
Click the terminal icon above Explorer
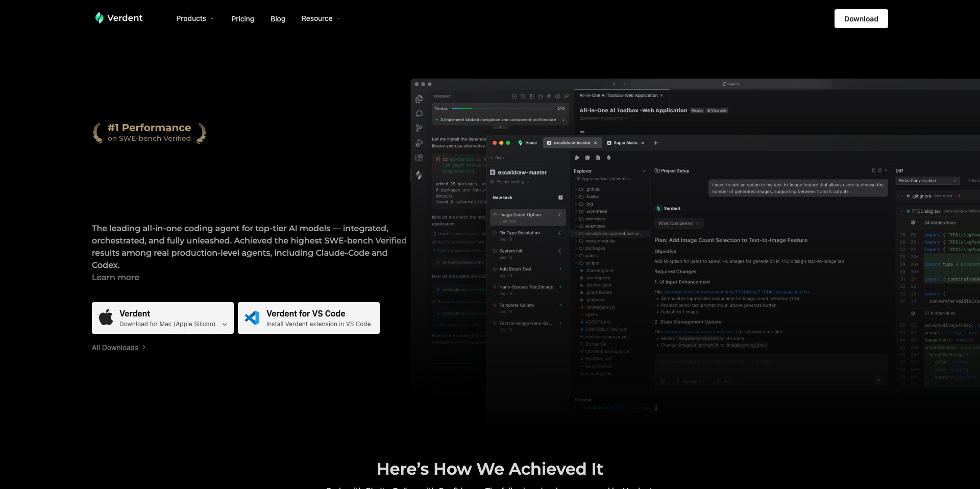tap(587, 158)
